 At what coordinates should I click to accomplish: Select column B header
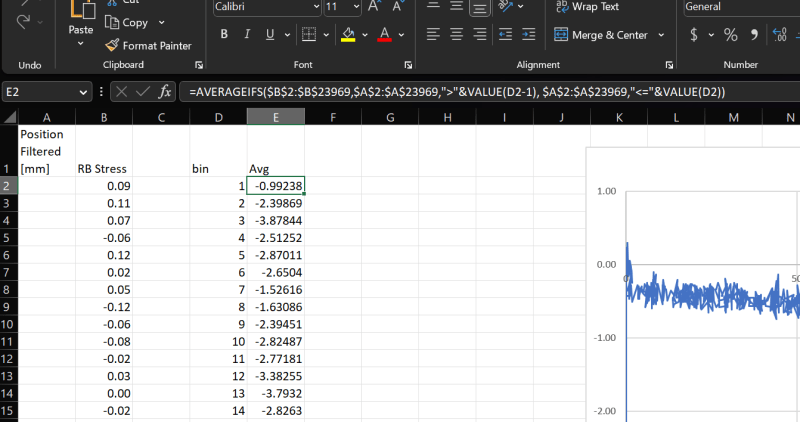(x=104, y=117)
